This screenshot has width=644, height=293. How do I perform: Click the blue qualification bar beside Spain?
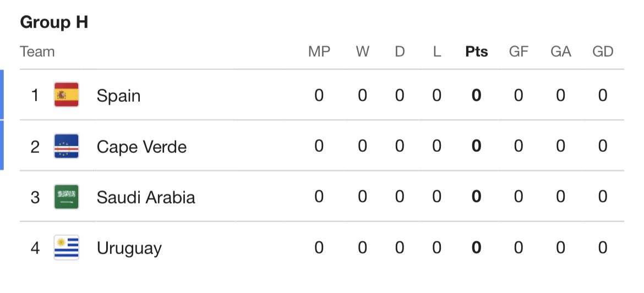click(x=2, y=95)
